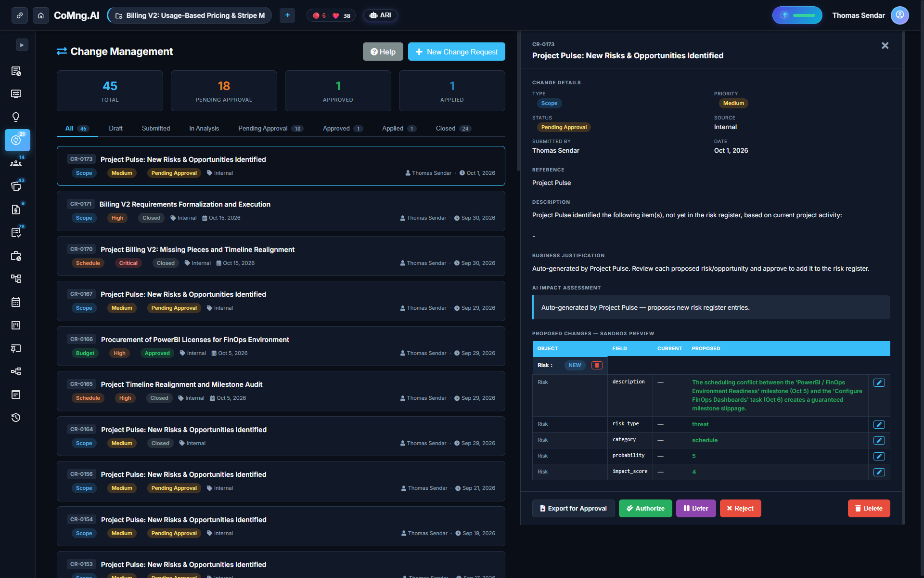Image resolution: width=924 pixels, height=578 pixels.
Task: Open lightbulb insights sidebar icon
Action: (16, 117)
